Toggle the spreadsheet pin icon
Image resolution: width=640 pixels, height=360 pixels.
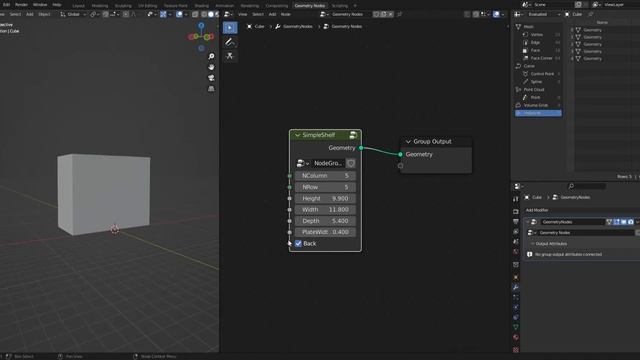tap(591, 14)
